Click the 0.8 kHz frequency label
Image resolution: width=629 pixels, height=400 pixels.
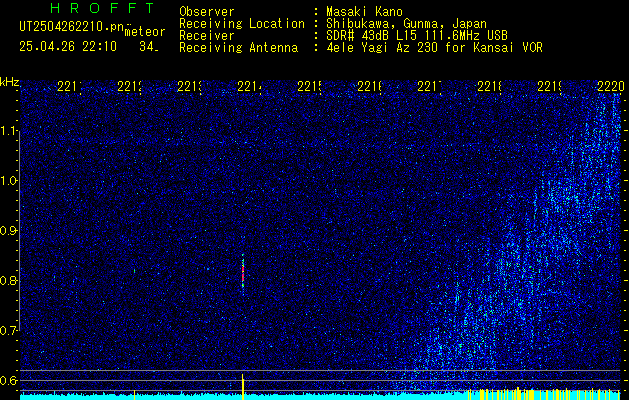(x=8, y=280)
